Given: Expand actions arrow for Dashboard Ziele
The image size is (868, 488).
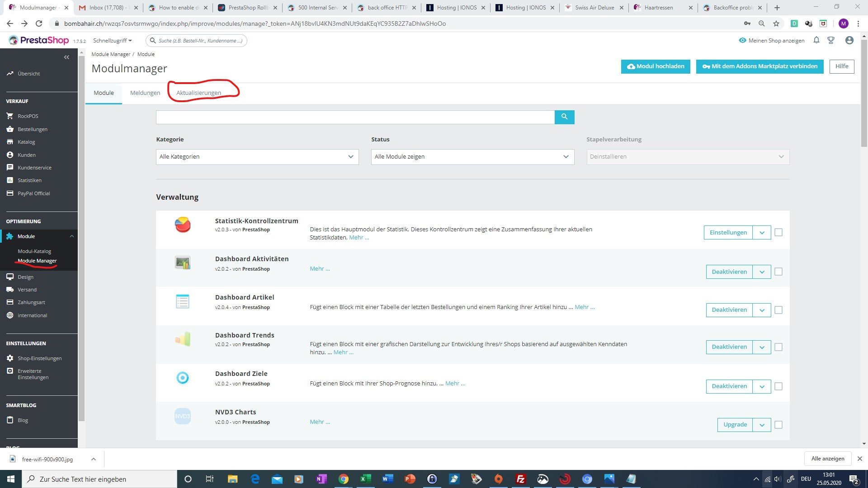Looking at the screenshot, I should pyautogui.click(x=762, y=386).
